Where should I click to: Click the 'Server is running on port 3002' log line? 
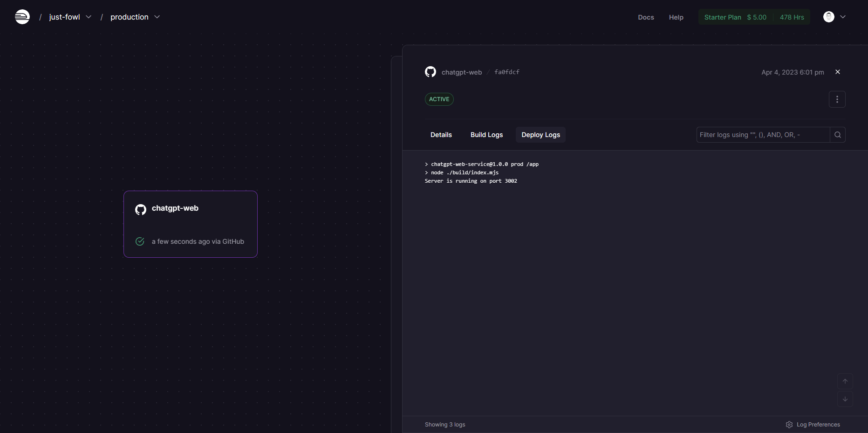click(471, 181)
